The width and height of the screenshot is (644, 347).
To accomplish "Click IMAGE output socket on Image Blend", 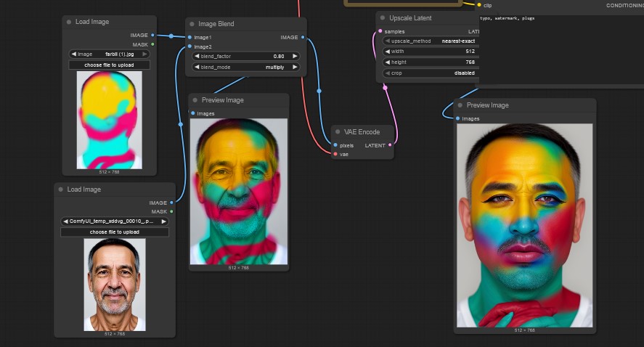I will [x=303, y=37].
